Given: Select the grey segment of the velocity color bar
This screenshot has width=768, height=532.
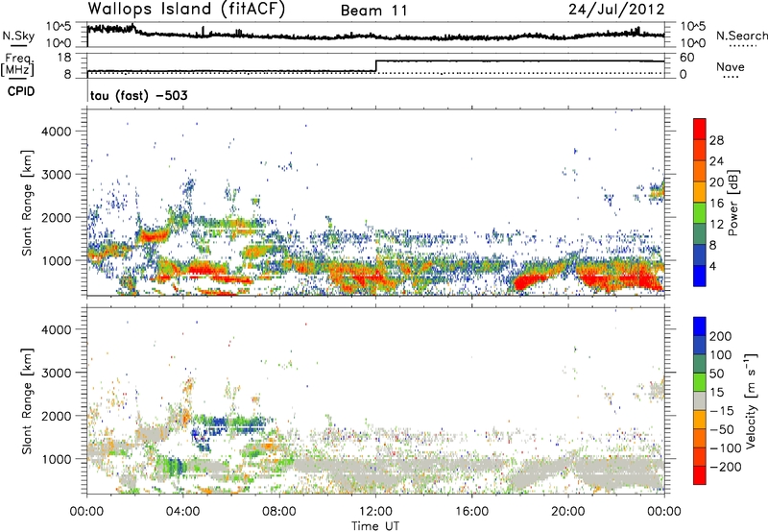Looking at the screenshot, I should [x=700, y=400].
